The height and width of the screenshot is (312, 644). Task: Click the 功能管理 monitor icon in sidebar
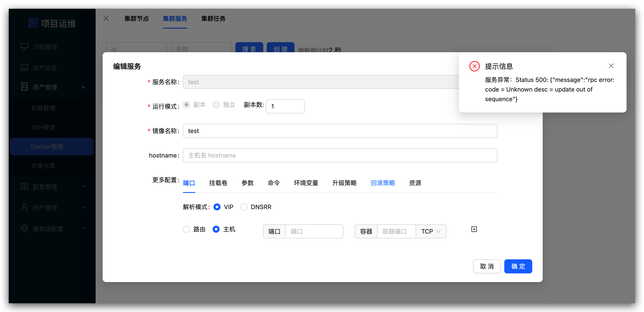pyautogui.click(x=24, y=47)
